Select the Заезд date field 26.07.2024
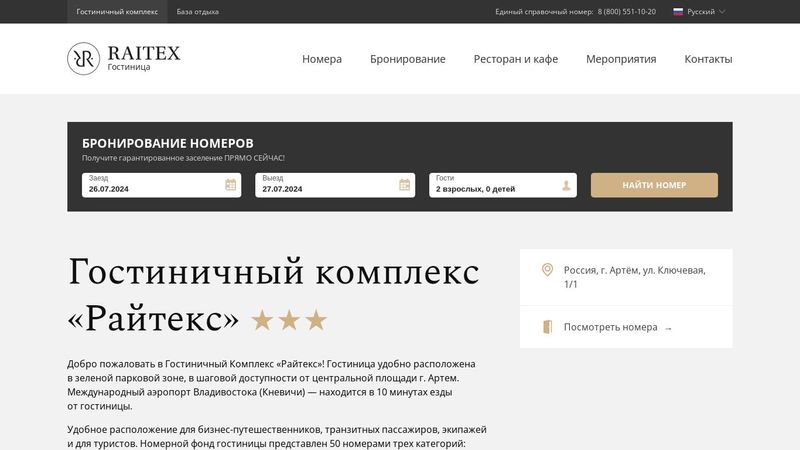This screenshot has width=800, height=450. pyautogui.click(x=161, y=185)
